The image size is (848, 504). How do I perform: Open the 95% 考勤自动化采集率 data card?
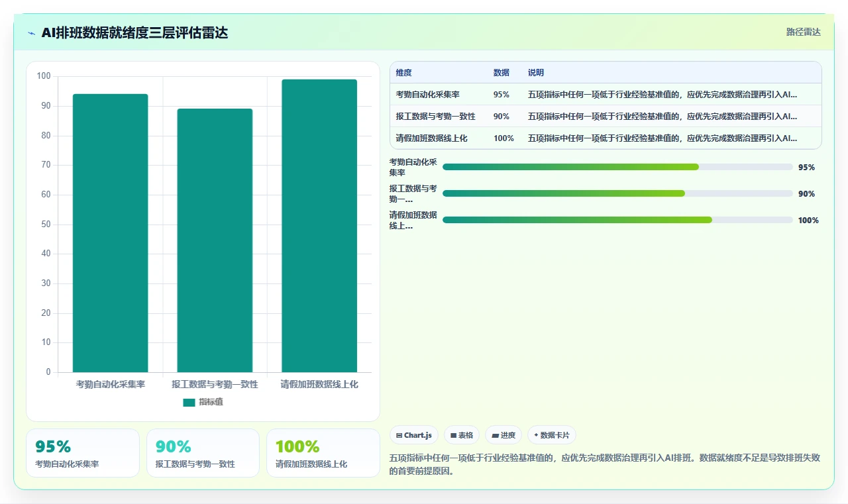83,453
